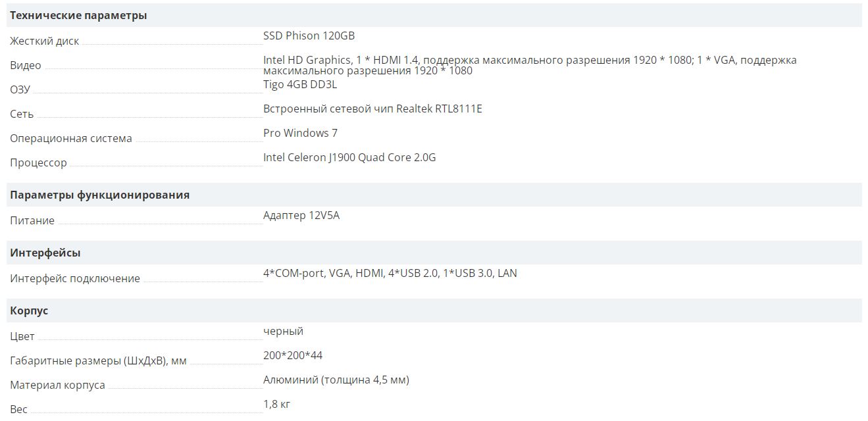Select the "200*200*44" dimensions value
Viewport: 868px width, 421px height.
[293, 355]
